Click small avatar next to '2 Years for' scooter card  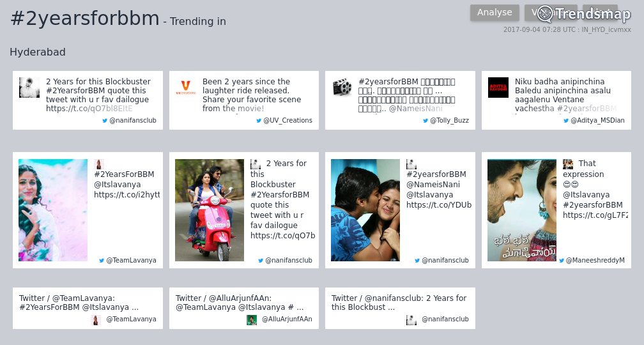[256, 164]
